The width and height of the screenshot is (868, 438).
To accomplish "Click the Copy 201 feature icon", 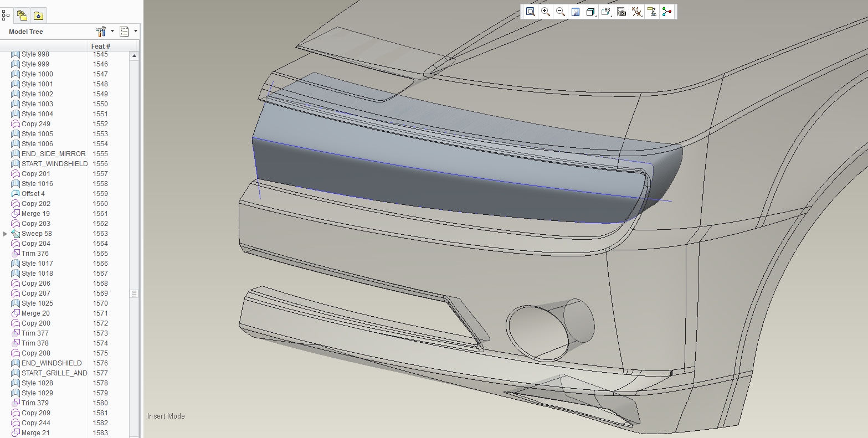I will 16,174.
